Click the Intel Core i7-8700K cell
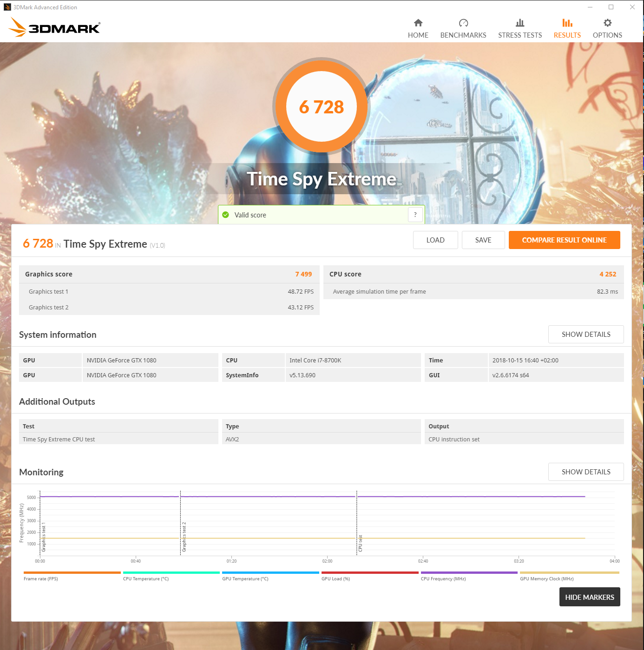This screenshot has height=650, width=644. click(353, 360)
